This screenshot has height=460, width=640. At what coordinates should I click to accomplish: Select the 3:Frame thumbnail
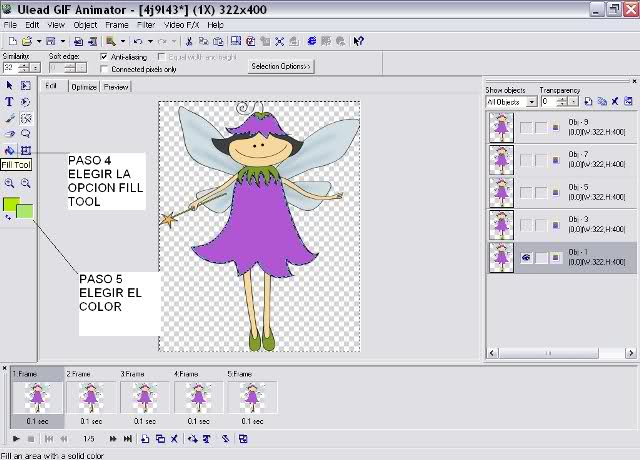(144, 397)
